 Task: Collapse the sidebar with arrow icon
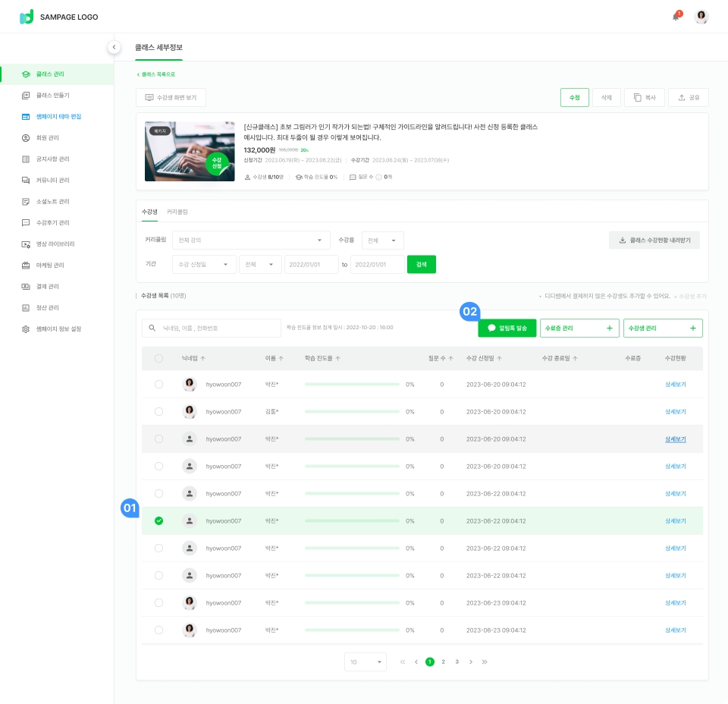click(x=114, y=47)
